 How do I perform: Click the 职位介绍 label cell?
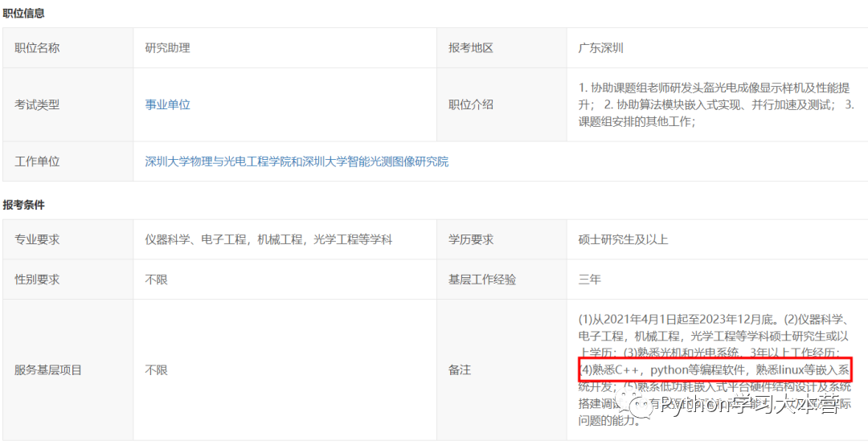click(502, 104)
